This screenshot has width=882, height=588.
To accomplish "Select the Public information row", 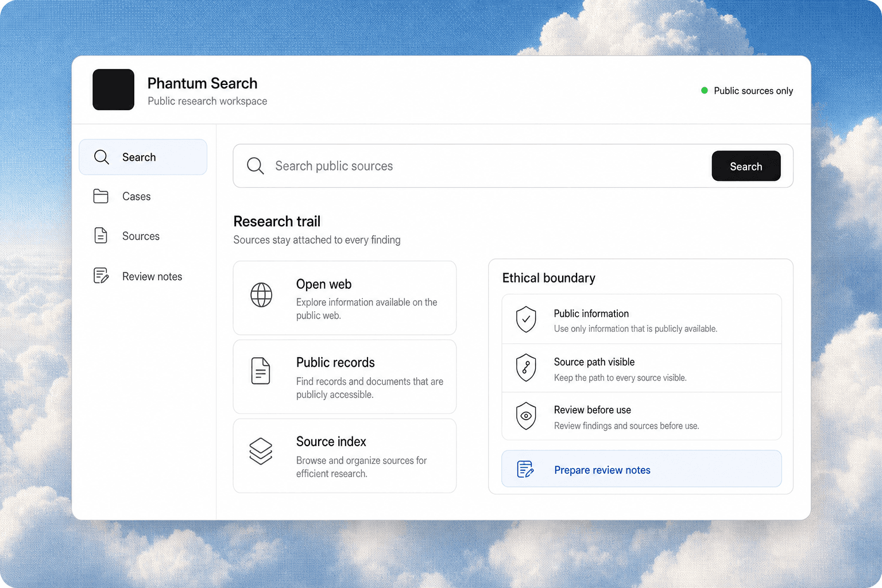I will point(641,319).
